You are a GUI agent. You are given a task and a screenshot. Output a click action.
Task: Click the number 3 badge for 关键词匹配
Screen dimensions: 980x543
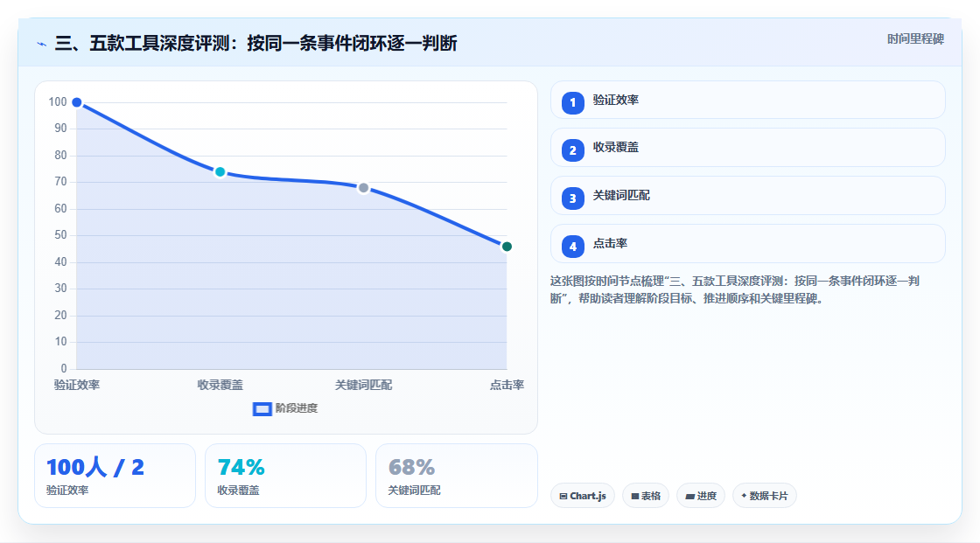(x=572, y=198)
